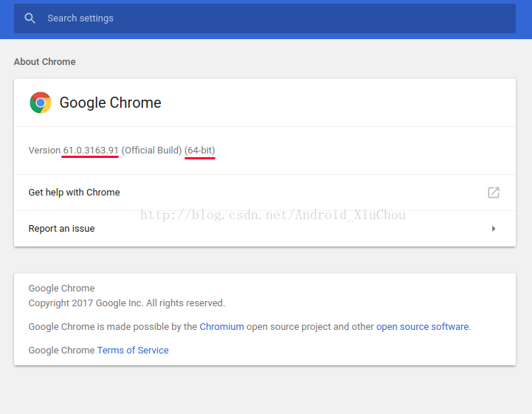
Task: Click the (Official Build) text
Action: (151, 151)
